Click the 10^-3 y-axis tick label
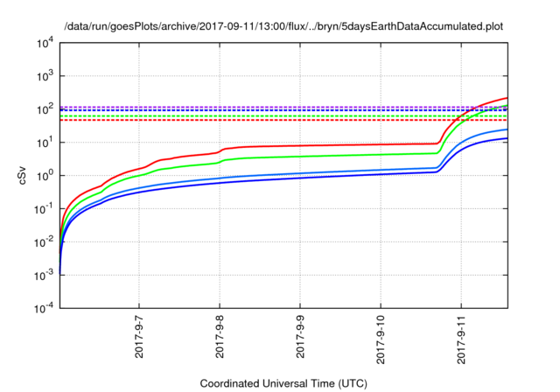Image resolution: width=560 pixels, height=392 pixels. coord(44,276)
